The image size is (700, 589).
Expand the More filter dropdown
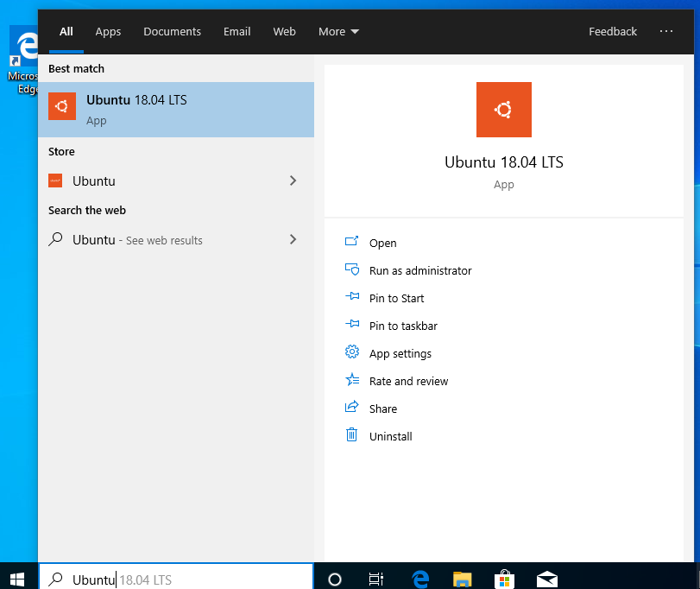(338, 32)
